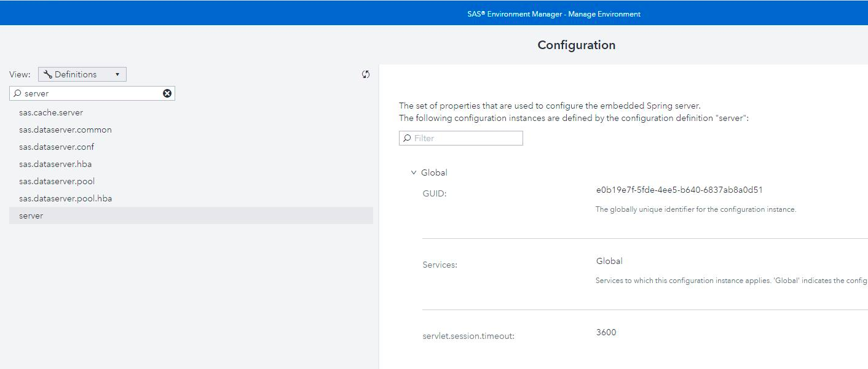Open the View dropdown arrow
Viewport: 868px width, 369px height.
coord(117,74)
